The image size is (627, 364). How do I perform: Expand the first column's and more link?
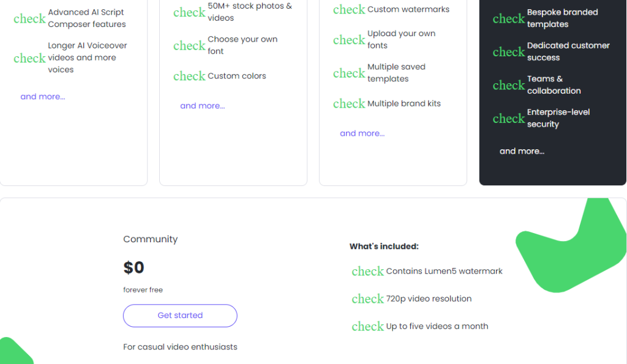[x=43, y=96]
